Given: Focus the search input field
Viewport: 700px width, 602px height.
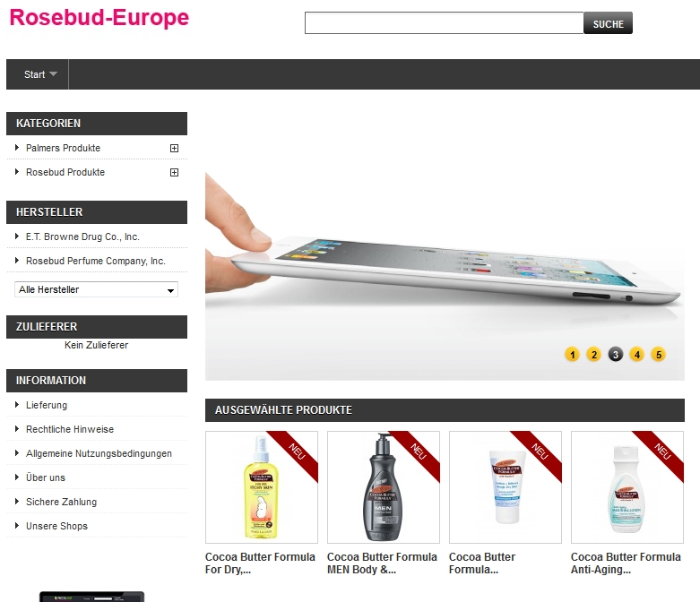Looking at the screenshot, I should (x=445, y=23).
